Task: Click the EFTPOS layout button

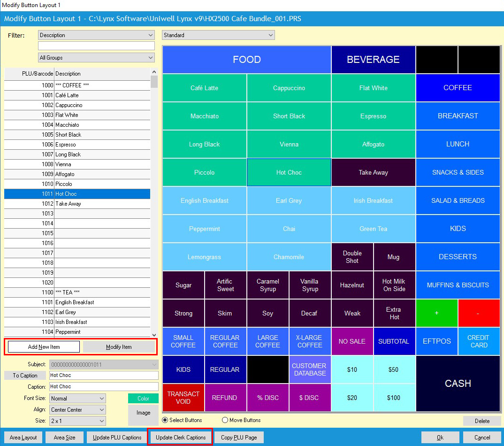Action: coord(436,341)
